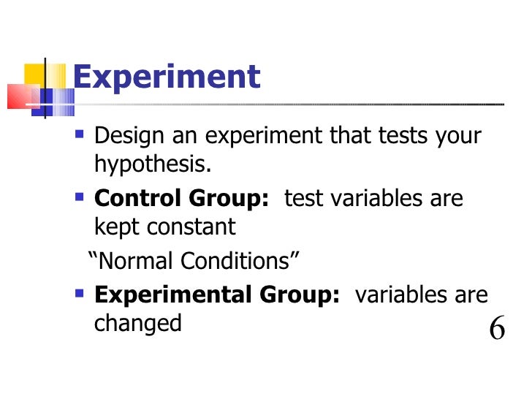
Task: Click the red gradient square graphic
Action: [x=23, y=96]
